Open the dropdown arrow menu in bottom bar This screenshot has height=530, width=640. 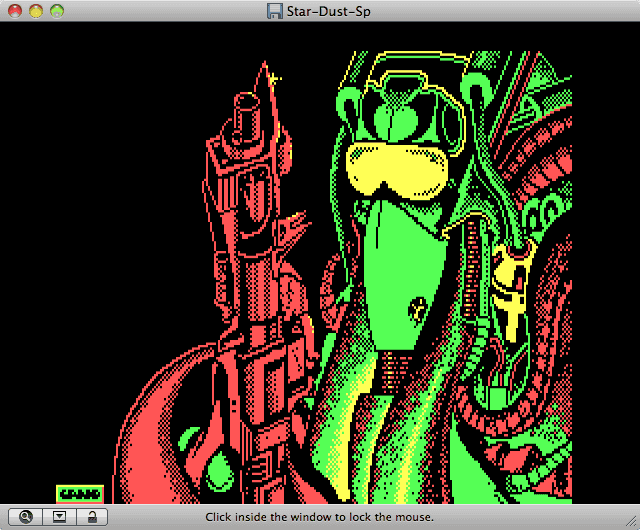point(59,517)
